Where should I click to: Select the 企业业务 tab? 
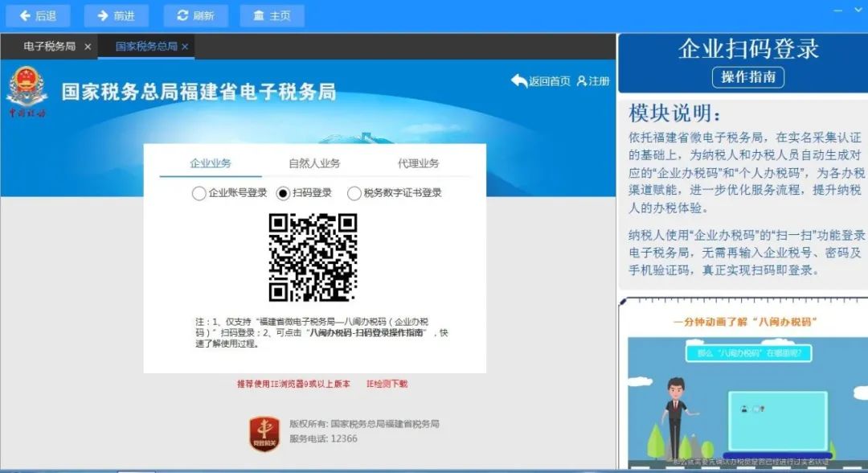pyautogui.click(x=211, y=163)
